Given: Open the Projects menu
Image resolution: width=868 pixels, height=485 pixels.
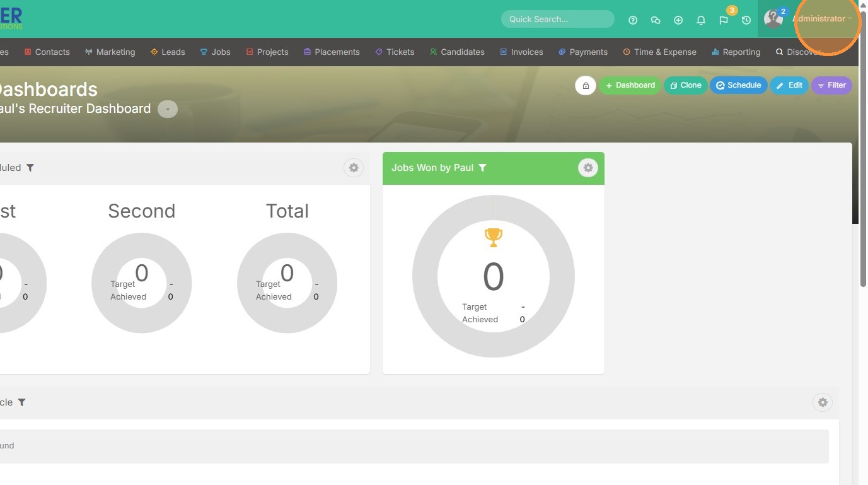Looking at the screenshot, I should [267, 52].
